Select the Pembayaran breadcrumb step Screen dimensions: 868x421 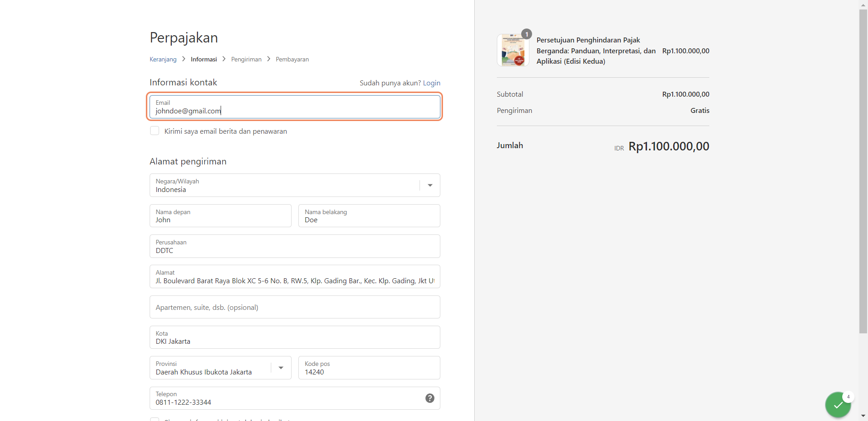coord(292,59)
